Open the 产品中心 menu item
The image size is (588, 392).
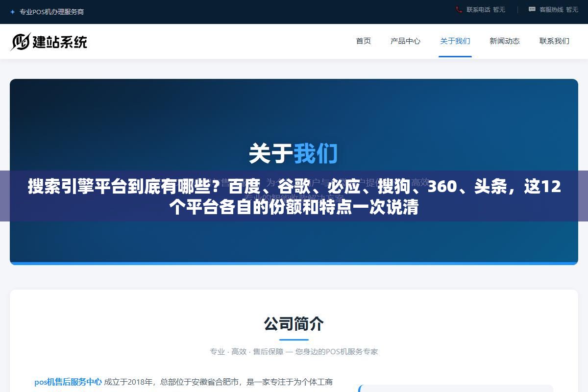click(405, 41)
